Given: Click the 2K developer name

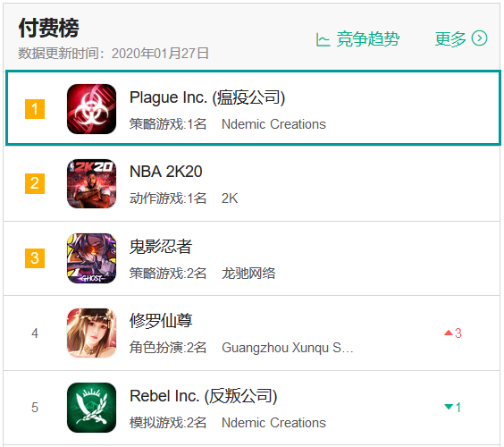Looking at the screenshot, I should click(230, 198).
